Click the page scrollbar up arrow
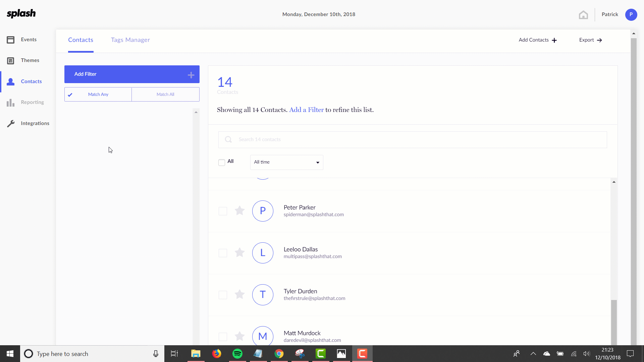This screenshot has width=644, height=362. [x=634, y=34]
